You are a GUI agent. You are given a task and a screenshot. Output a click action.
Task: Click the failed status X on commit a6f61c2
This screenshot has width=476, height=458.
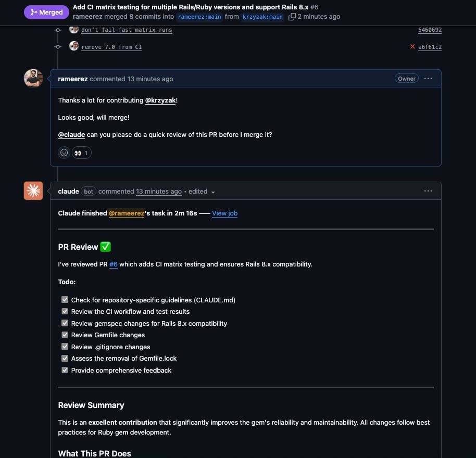412,46
